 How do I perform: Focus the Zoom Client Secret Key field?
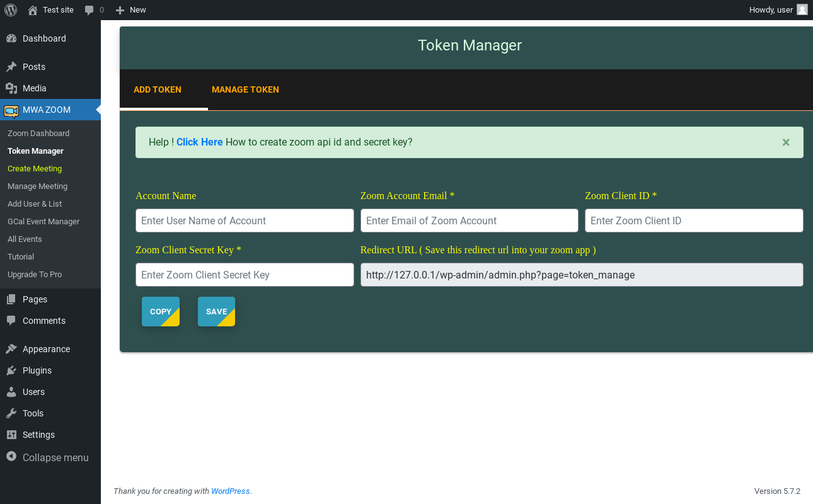point(245,275)
